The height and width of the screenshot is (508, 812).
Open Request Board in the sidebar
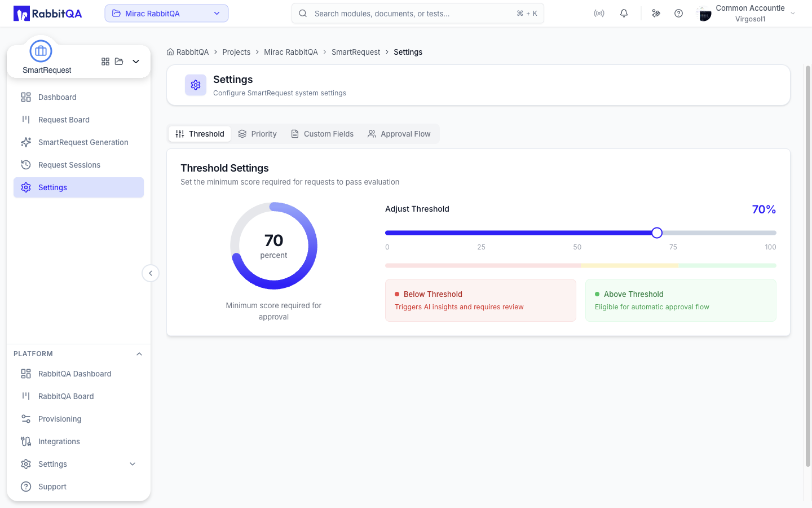[78, 120]
